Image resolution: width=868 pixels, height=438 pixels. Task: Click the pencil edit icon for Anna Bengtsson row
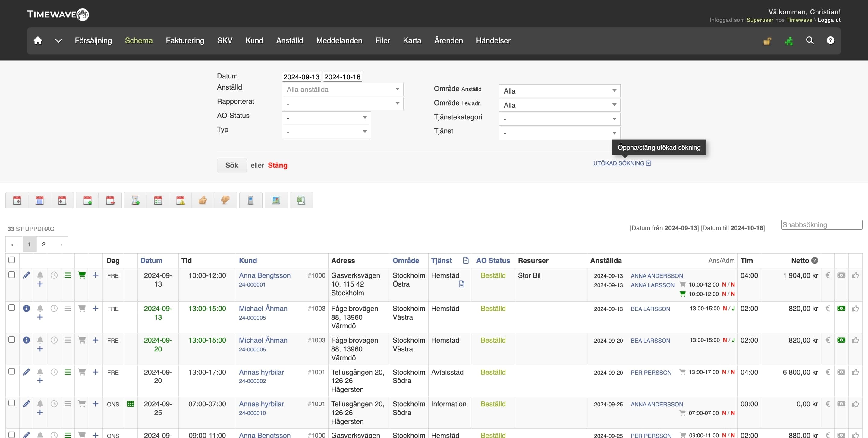click(x=26, y=275)
